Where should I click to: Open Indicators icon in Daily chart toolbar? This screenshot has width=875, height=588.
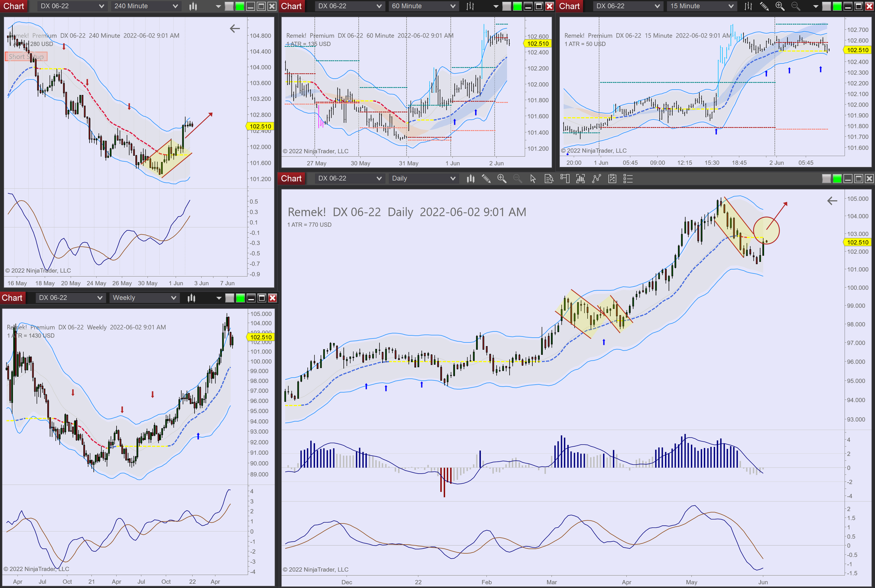[x=596, y=178]
